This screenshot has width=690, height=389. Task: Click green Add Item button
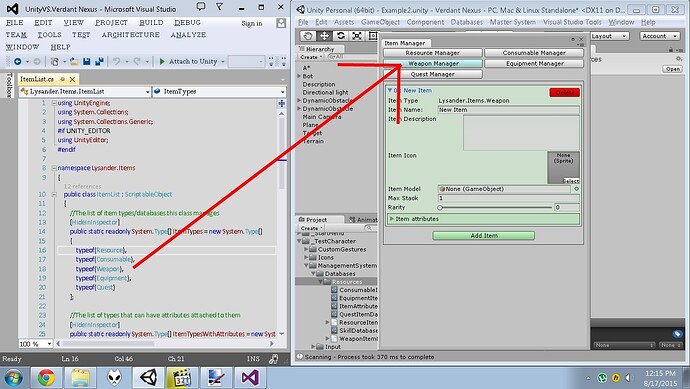coord(484,236)
